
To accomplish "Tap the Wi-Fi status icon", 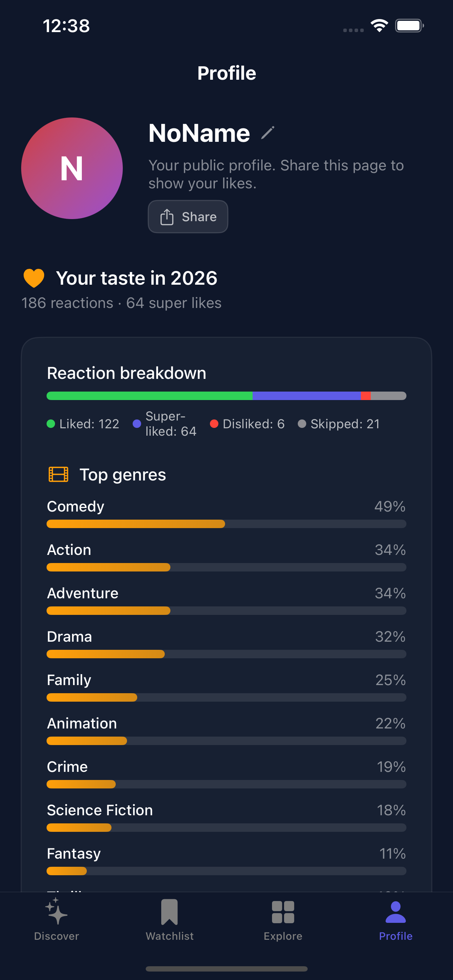I will [379, 26].
